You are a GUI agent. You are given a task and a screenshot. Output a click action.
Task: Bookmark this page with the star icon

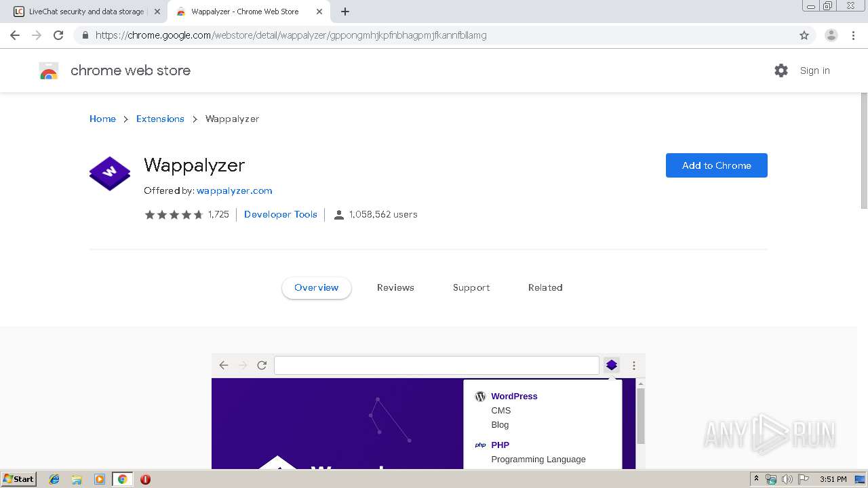pyautogui.click(x=804, y=35)
